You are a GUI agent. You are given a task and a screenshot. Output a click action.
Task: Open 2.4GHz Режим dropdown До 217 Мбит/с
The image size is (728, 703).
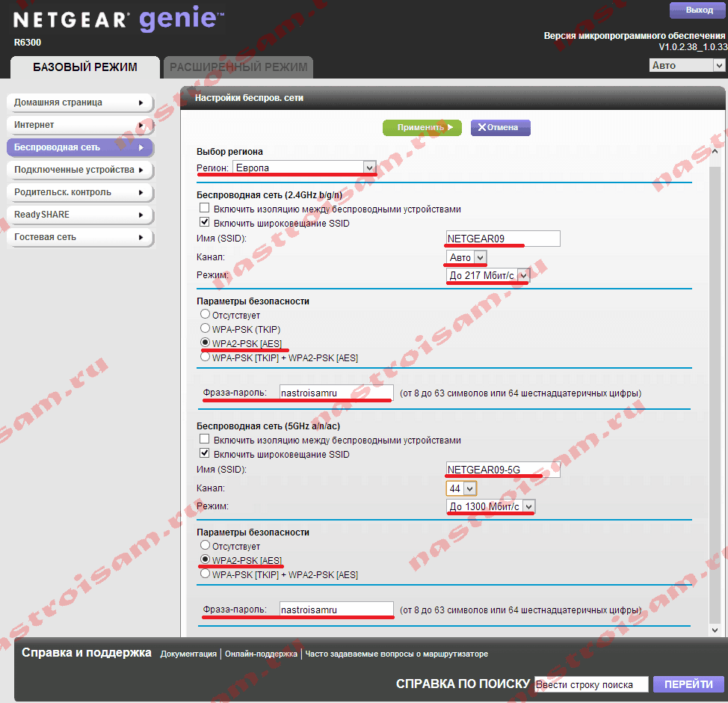[487, 275]
